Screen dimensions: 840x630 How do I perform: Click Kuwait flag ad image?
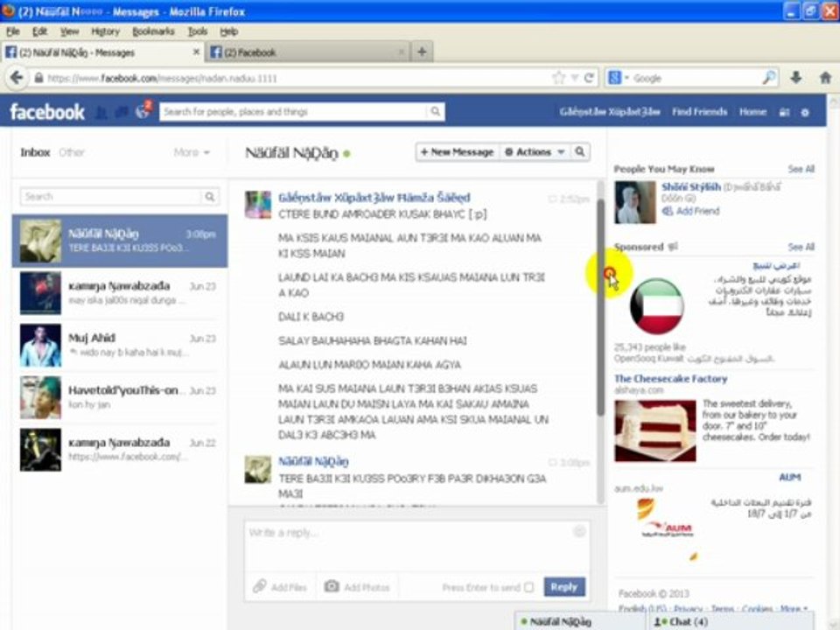pyautogui.click(x=656, y=306)
